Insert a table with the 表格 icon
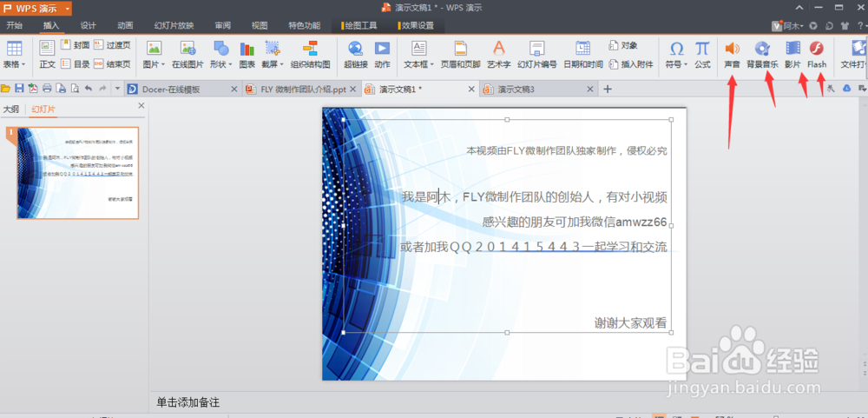The width and height of the screenshot is (868, 418). click(x=15, y=49)
